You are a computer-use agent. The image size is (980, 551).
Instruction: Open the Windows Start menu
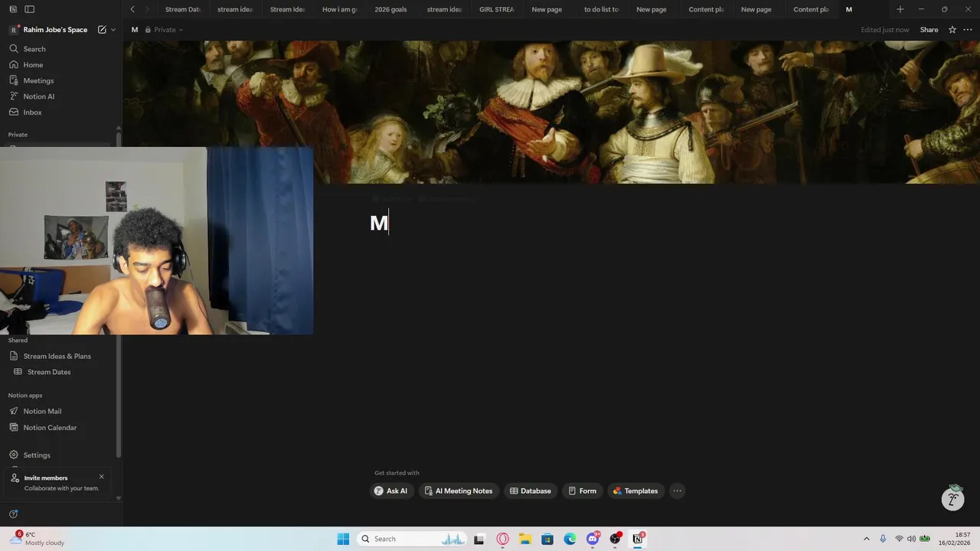pyautogui.click(x=343, y=539)
